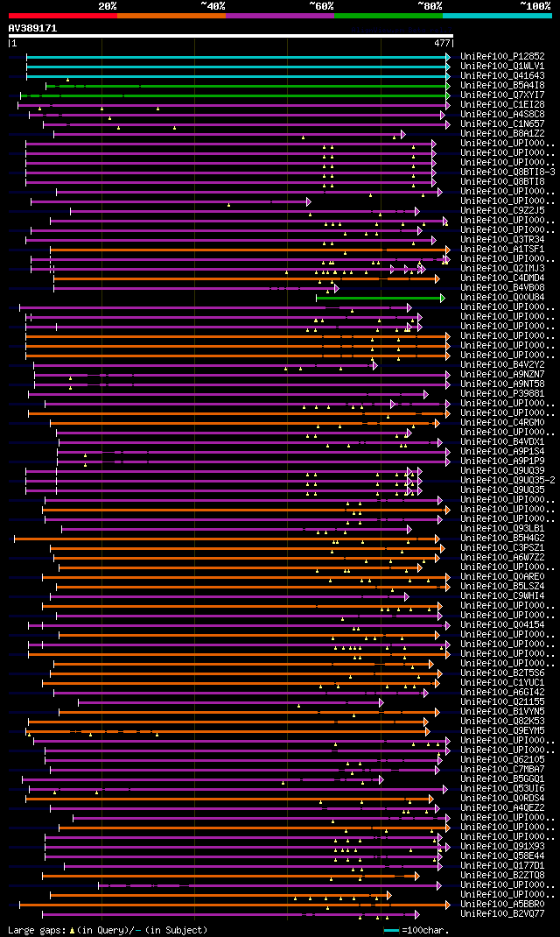Open the UniRef100_Q1WLV1 hit
The width and height of the screenshot is (560, 937).
[502, 67]
